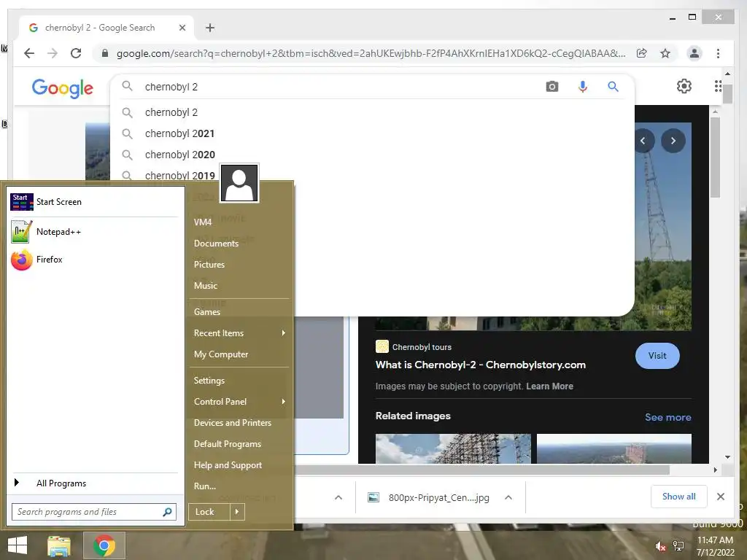Click the search magnifier in Start menu search box
The image size is (747, 560).
(167, 512)
